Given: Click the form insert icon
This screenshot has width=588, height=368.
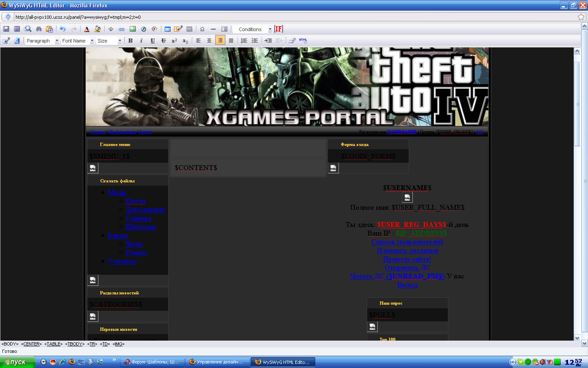Looking at the screenshot, I should [x=189, y=29].
